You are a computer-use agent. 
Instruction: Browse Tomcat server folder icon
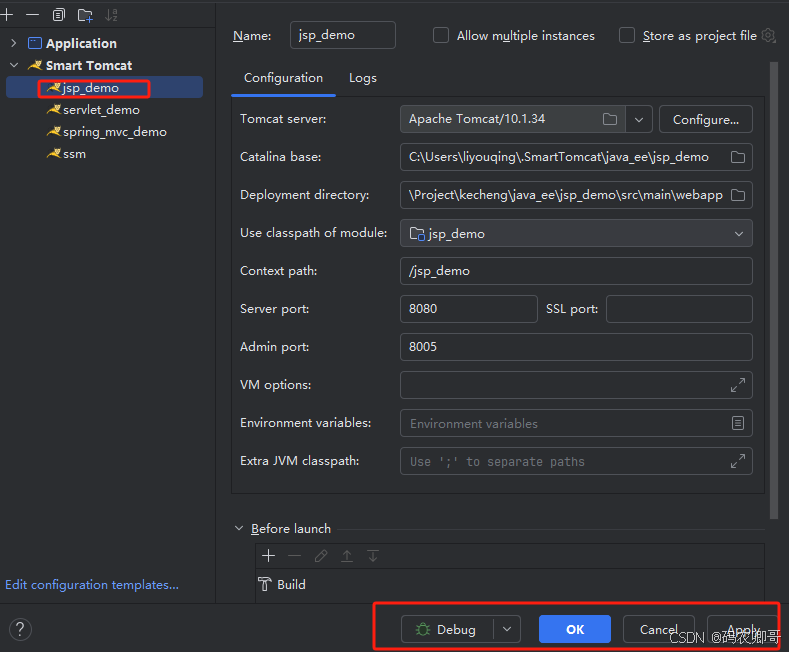click(610, 119)
